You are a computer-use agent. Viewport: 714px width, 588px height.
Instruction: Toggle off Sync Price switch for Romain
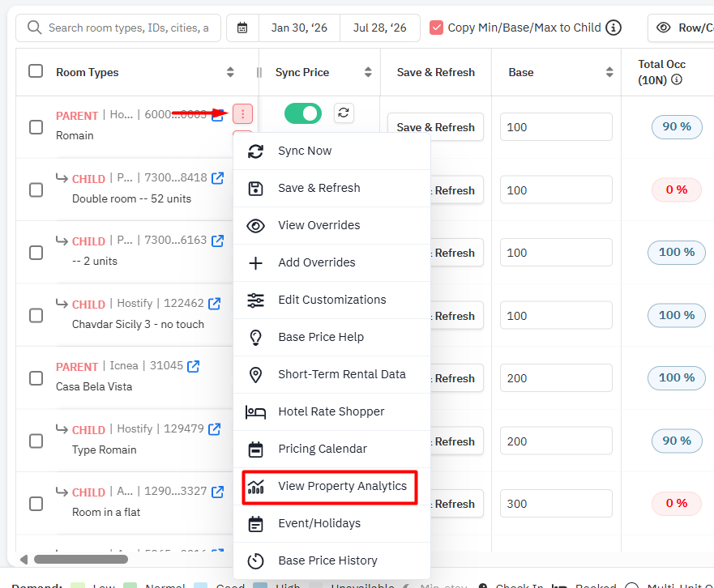coord(303,113)
